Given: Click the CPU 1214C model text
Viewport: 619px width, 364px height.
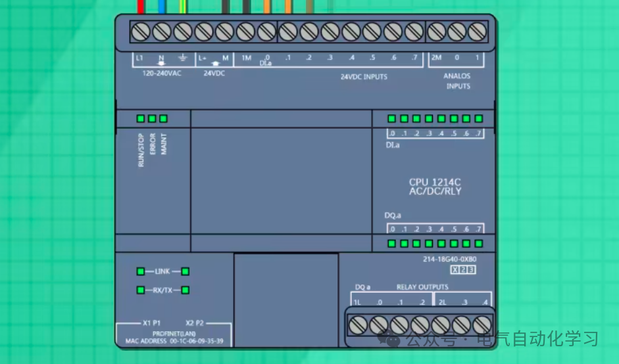Looking at the screenshot, I should (435, 182).
